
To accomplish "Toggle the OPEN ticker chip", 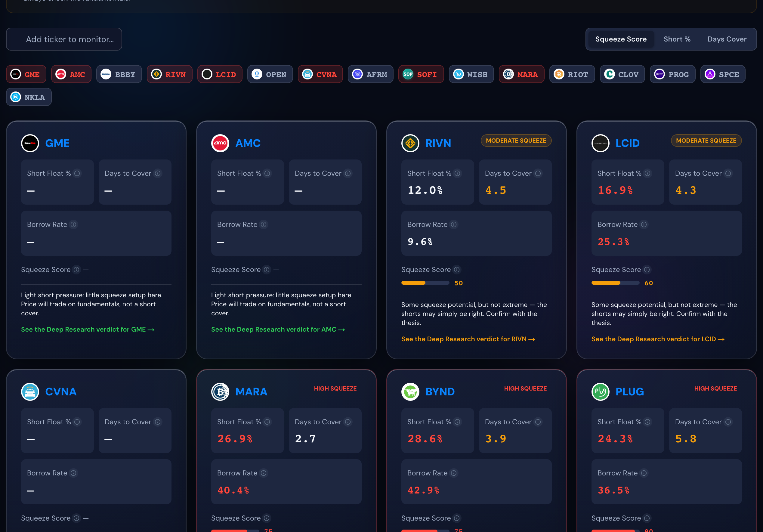I will point(270,74).
